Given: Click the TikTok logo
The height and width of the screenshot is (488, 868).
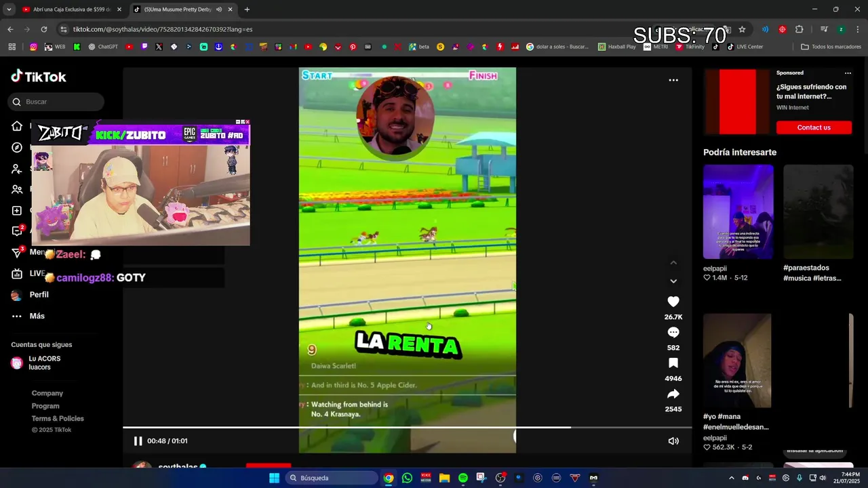Looking at the screenshot, I should tap(39, 77).
